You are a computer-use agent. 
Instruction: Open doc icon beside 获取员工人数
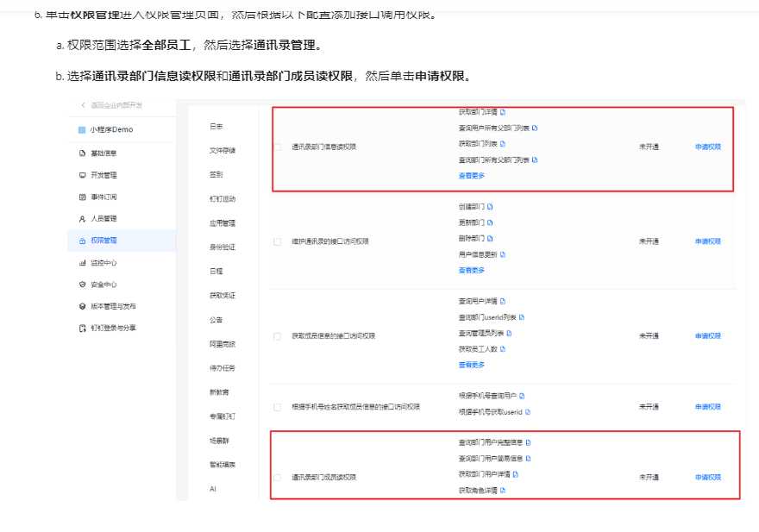click(503, 349)
